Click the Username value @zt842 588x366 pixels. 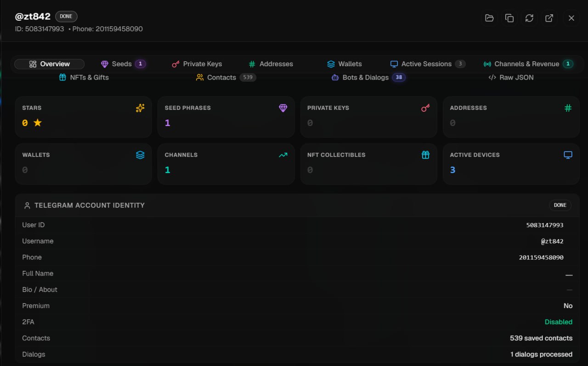[552, 241]
